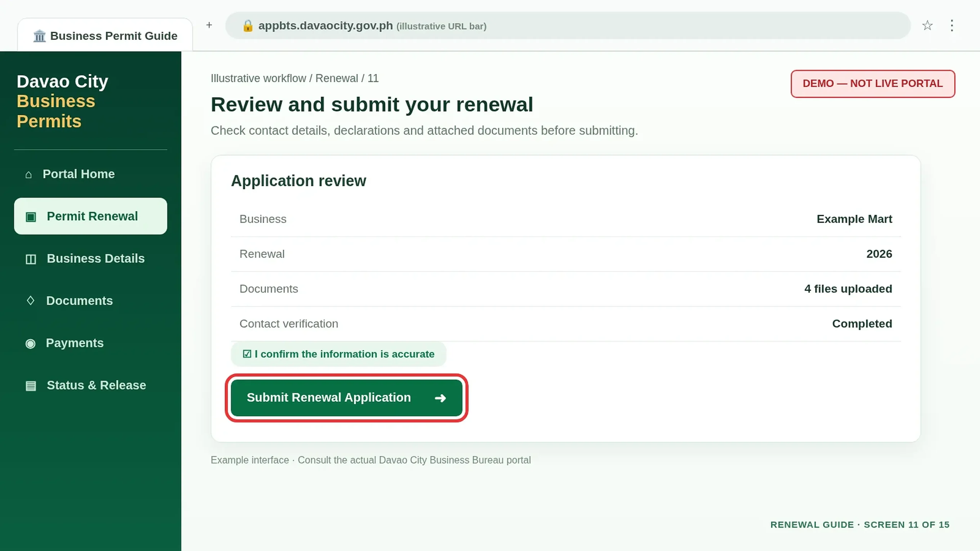Click the 2026 renewal year value
Screen dimensions: 980x551
coord(879,254)
